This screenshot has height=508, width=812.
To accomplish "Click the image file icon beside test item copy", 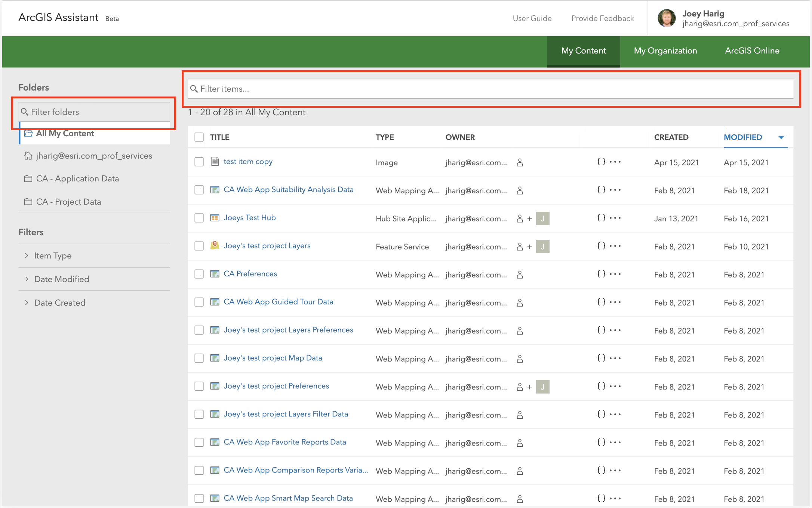I will 215,161.
